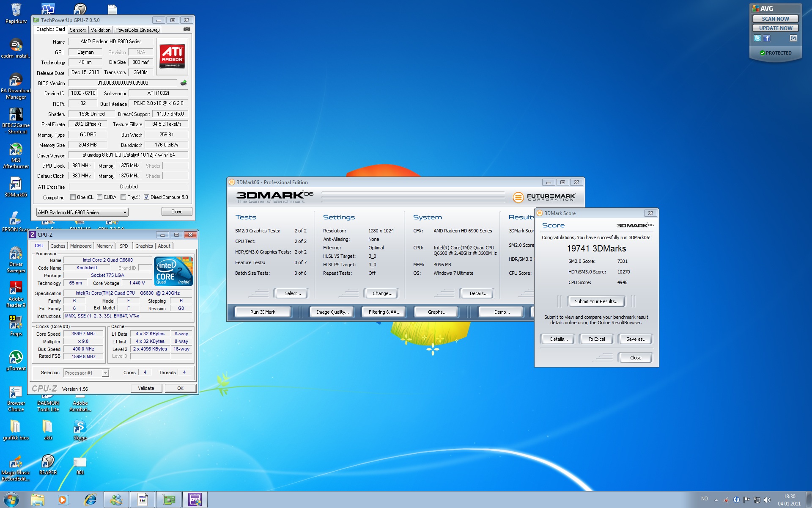Open the Graphics tab in CPU-Z

tap(144, 246)
